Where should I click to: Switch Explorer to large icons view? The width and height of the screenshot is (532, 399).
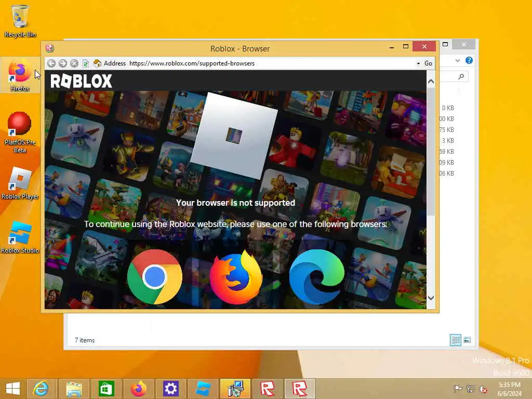tap(467, 340)
